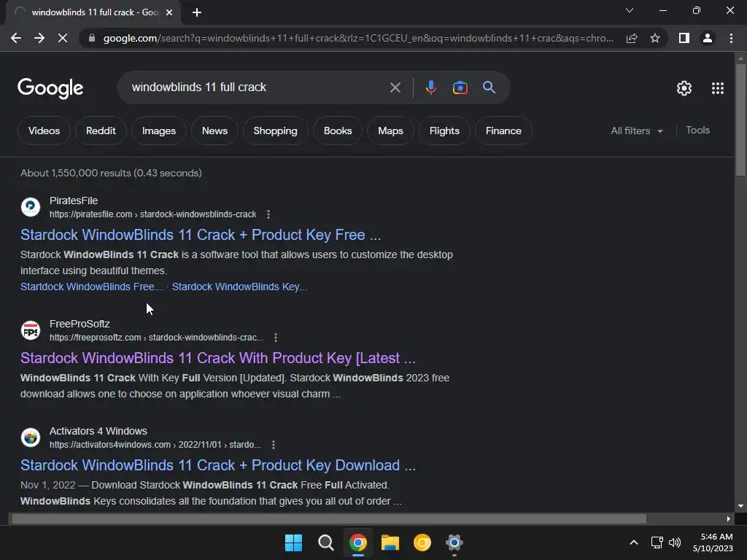Image resolution: width=747 pixels, height=560 pixels.
Task: Switch to Maps results
Action: tap(391, 131)
